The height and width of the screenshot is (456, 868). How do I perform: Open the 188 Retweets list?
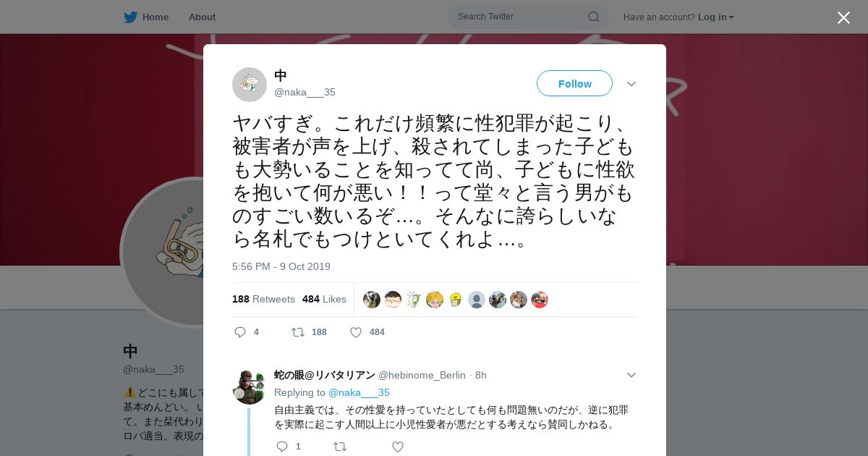(263, 299)
